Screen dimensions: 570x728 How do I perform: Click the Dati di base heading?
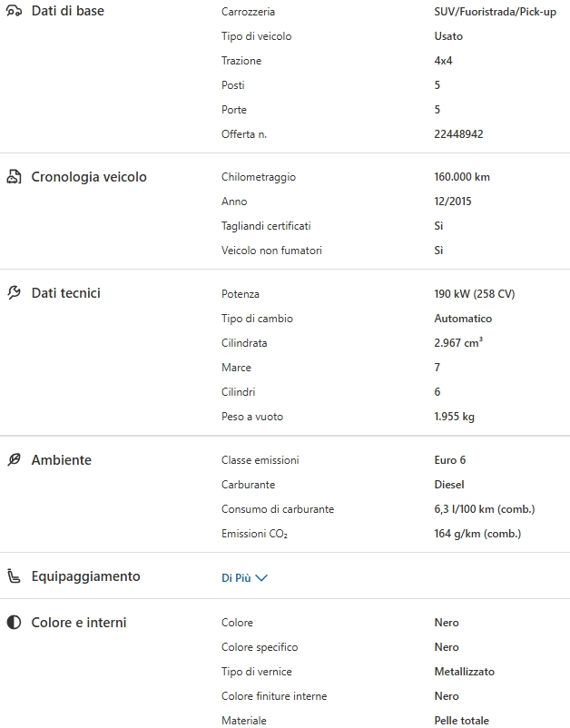click(x=67, y=12)
